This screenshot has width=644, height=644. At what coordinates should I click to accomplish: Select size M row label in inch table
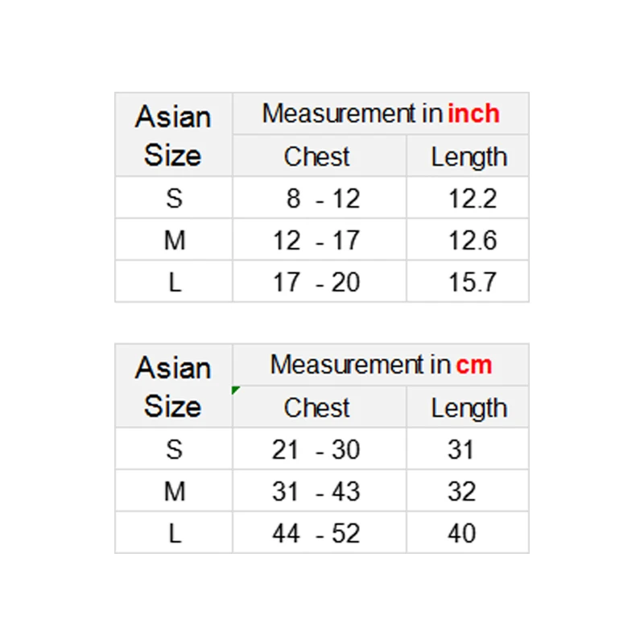[174, 240]
